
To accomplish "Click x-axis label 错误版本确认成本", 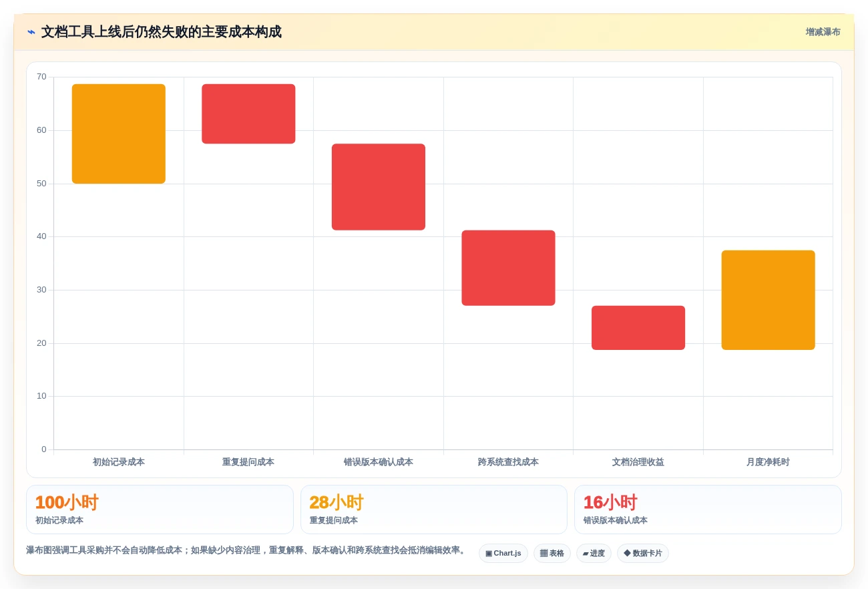I will click(x=379, y=462).
